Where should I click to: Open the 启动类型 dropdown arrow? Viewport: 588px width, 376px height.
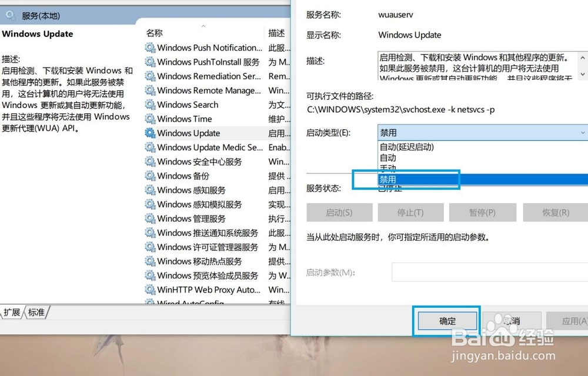(582, 133)
